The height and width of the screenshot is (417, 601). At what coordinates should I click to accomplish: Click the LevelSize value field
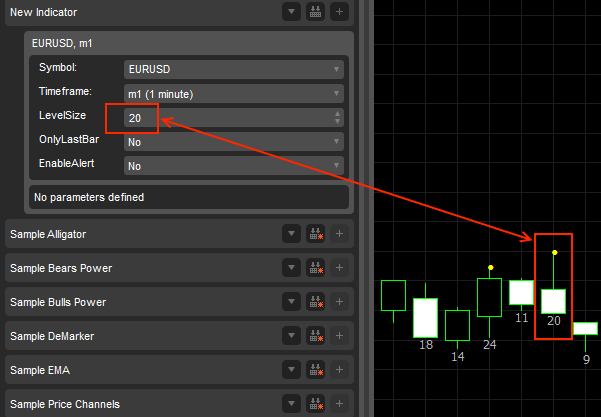(225, 118)
